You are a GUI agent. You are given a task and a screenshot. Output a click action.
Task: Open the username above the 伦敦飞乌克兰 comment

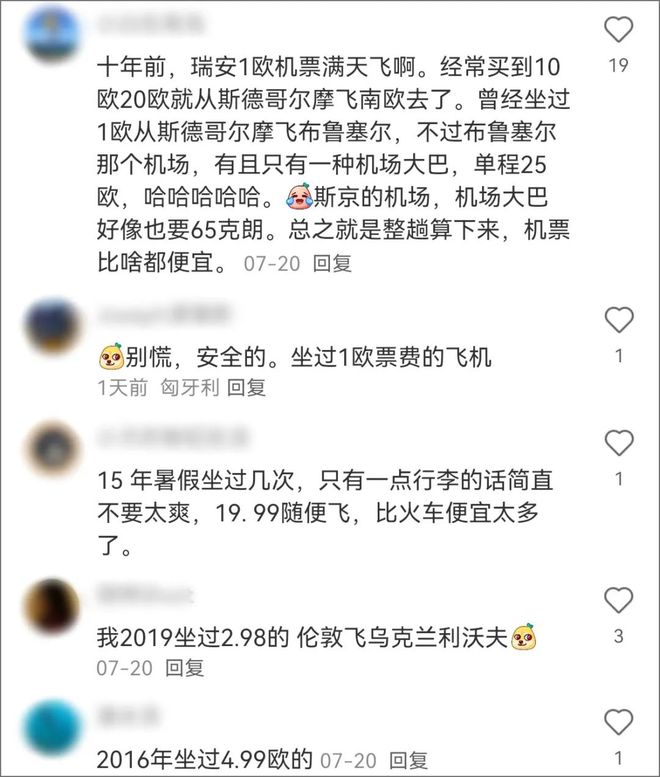click(144, 594)
